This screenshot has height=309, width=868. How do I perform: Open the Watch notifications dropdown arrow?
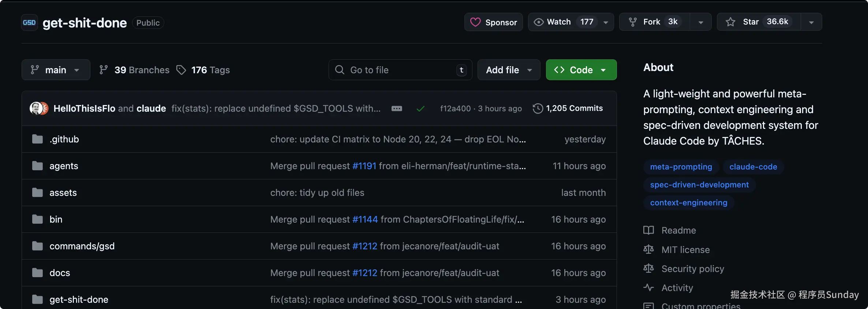pos(606,22)
